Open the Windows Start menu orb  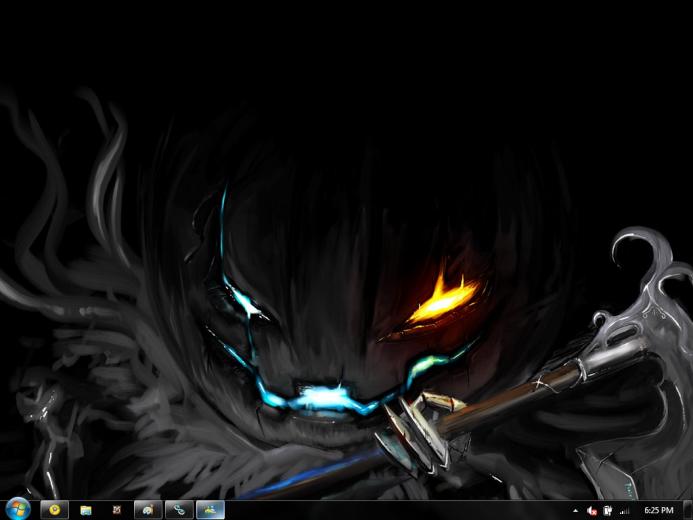coord(18,509)
